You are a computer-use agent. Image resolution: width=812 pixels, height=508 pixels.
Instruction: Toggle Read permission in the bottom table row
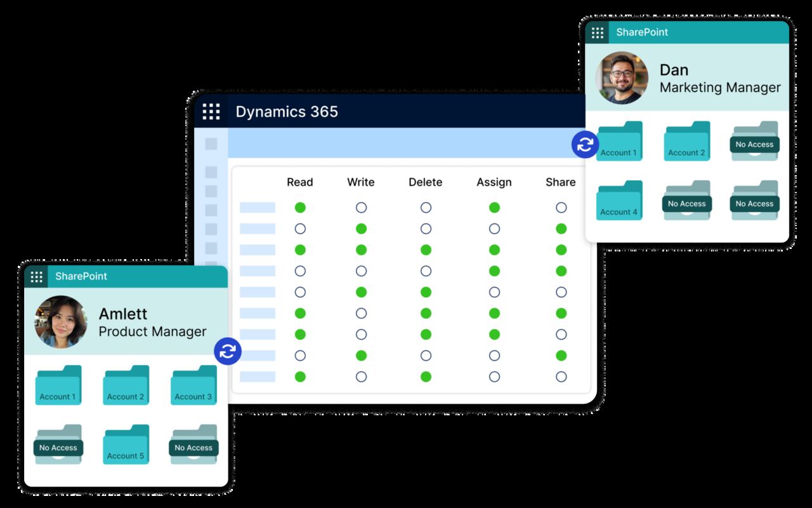300,377
